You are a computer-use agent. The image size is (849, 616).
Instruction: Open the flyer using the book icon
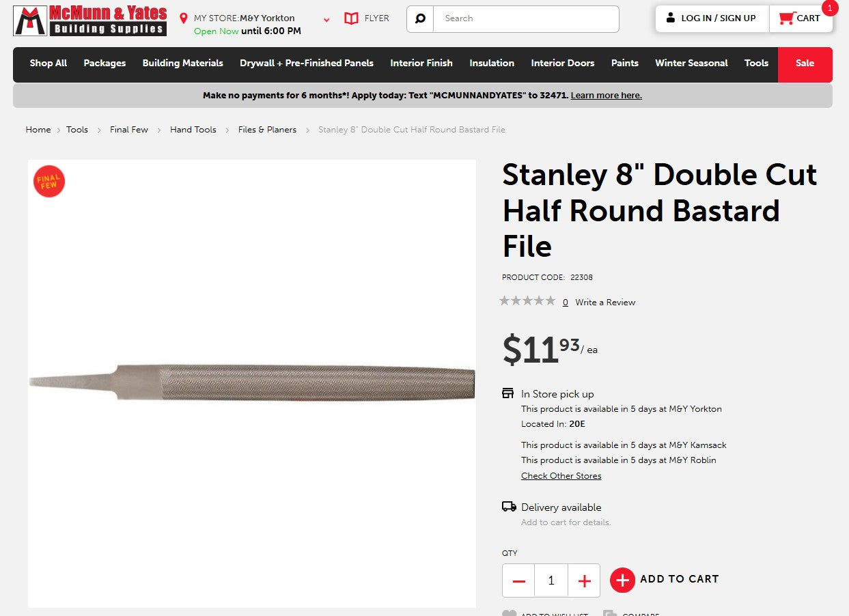point(350,18)
